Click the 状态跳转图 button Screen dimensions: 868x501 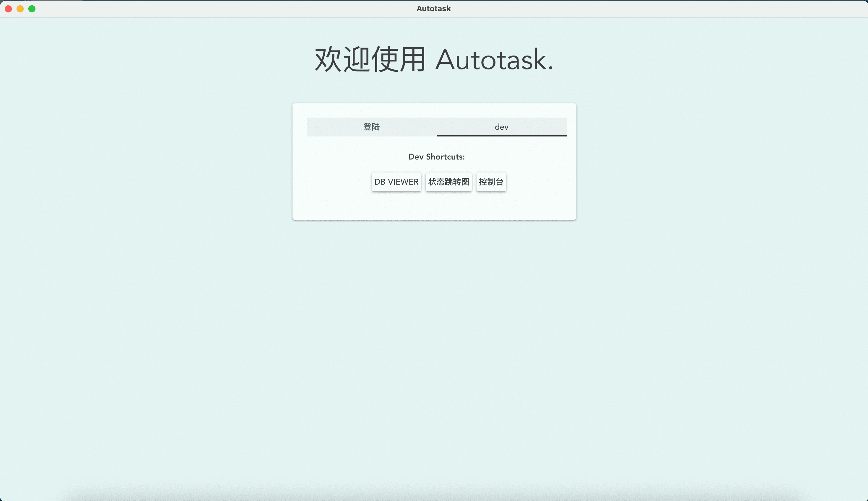(448, 182)
